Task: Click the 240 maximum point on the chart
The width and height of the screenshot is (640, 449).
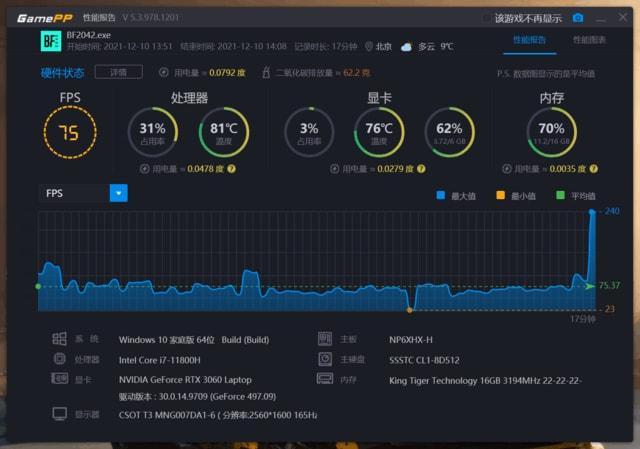Action: pyautogui.click(x=592, y=211)
